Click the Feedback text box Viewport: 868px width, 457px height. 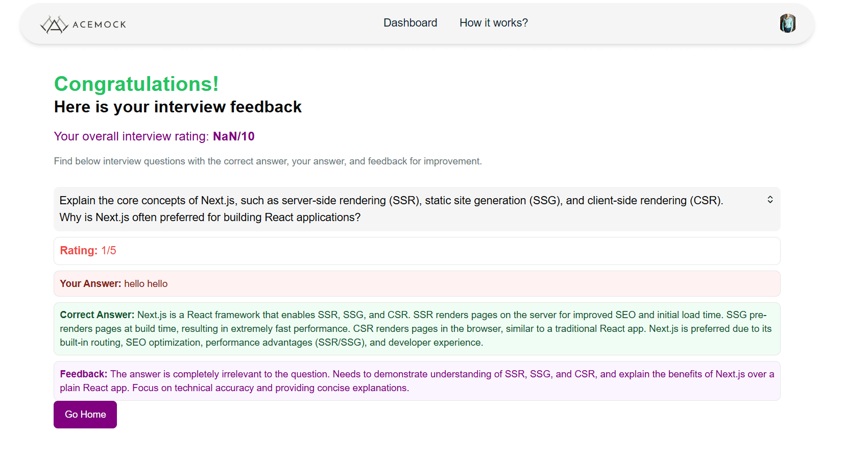point(417,381)
